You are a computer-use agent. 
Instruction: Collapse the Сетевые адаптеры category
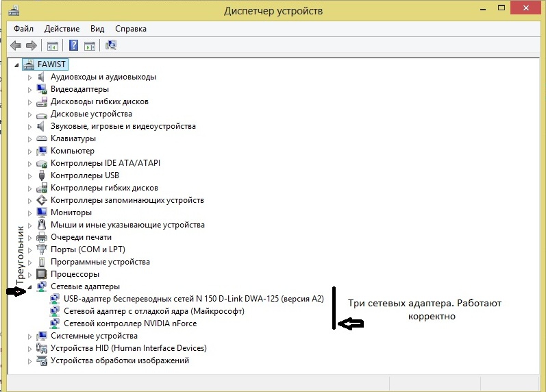[x=29, y=286]
